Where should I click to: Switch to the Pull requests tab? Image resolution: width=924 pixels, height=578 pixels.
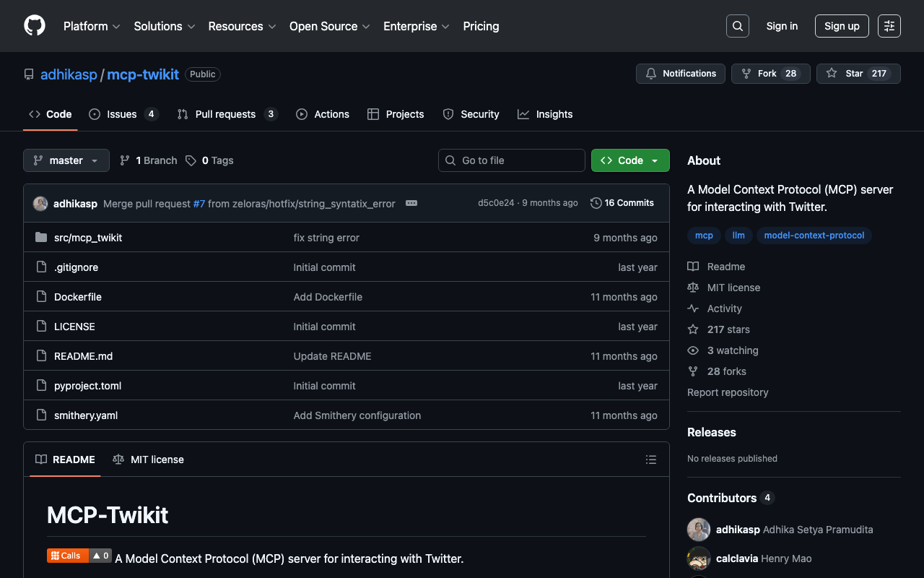point(226,114)
